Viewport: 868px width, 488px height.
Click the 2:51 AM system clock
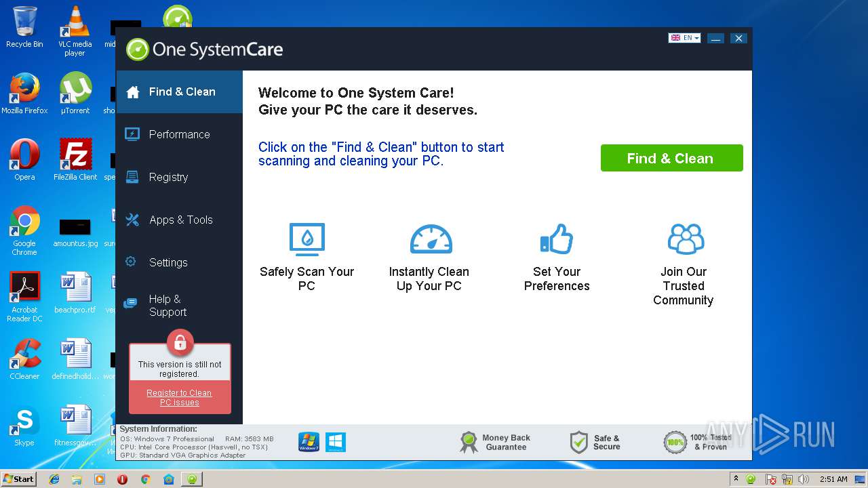click(833, 479)
